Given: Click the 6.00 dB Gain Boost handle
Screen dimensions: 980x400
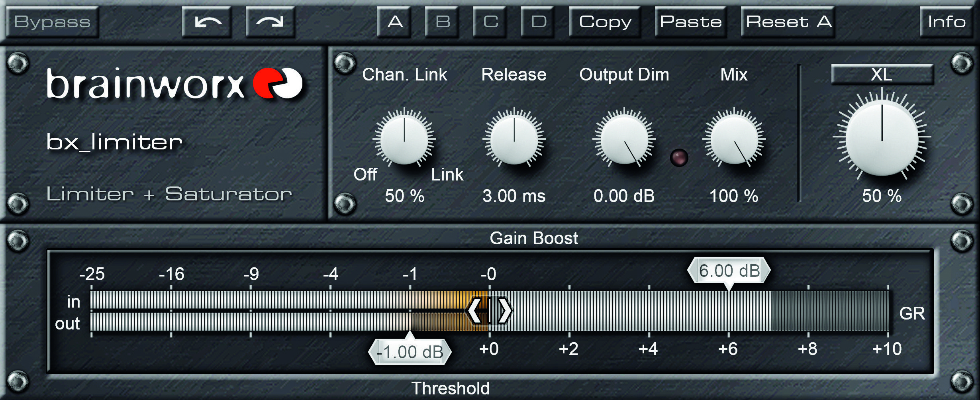Looking at the screenshot, I should pyautogui.click(x=729, y=271).
